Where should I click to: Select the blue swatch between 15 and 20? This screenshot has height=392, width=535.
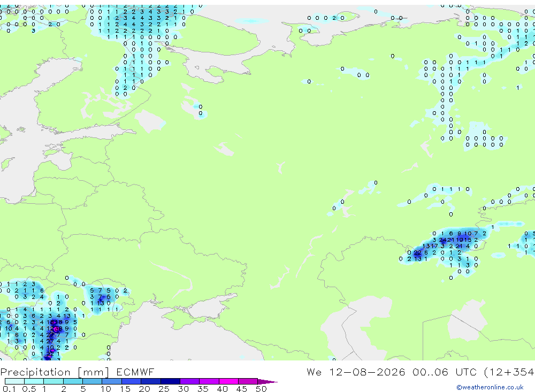pos(132,381)
